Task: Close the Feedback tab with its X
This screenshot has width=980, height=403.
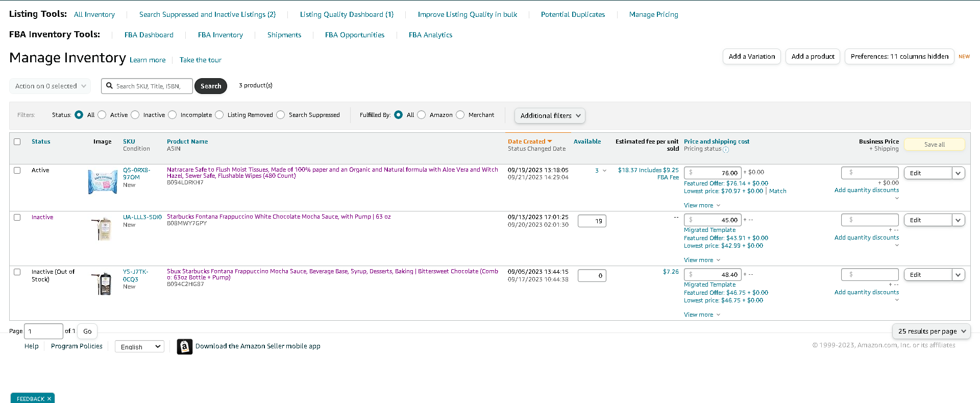Action: (x=49, y=399)
